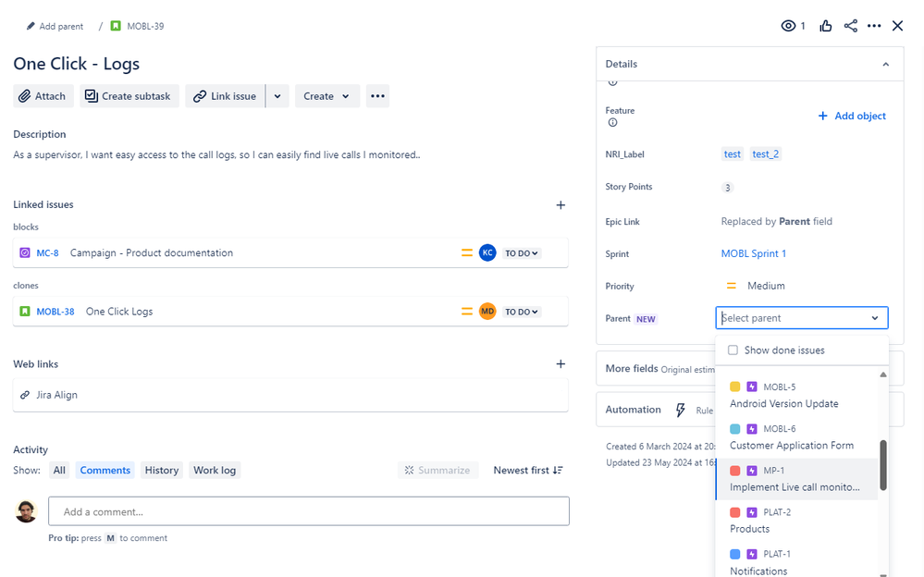This screenshot has width=924, height=577.
Task: Click the MC-8 epic type icon
Action: (x=25, y=252)
